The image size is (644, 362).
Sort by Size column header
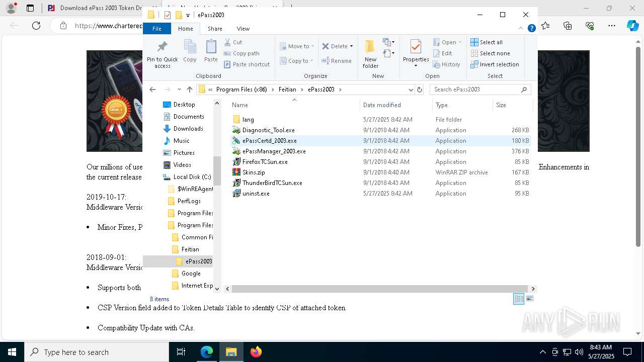[x=512, y=105]
